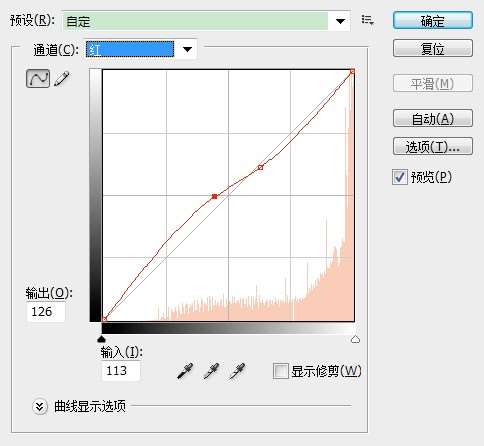Click the white point input slider
Image resolution: width=484 pixels, height=446 pixels.
(355, 339)
